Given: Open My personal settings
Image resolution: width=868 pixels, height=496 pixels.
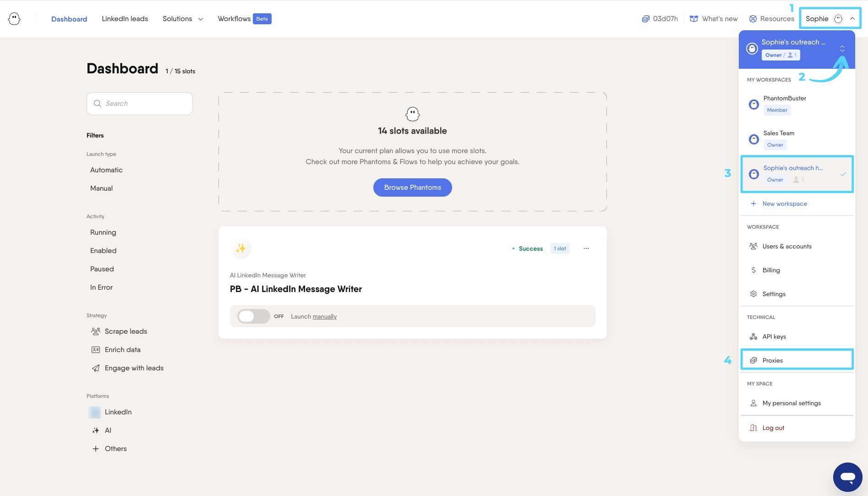Looking at the screenshot, I should (797, 403).
